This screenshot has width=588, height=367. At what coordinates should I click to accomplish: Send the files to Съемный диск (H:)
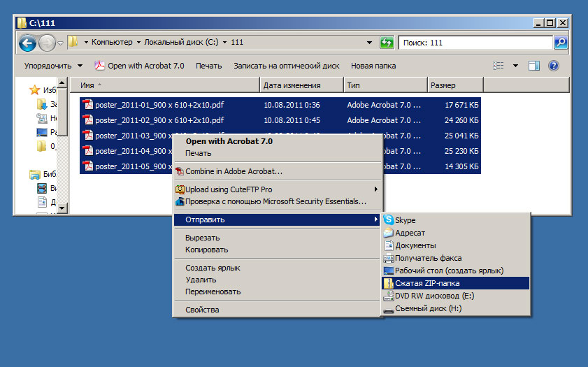(456, 308)
